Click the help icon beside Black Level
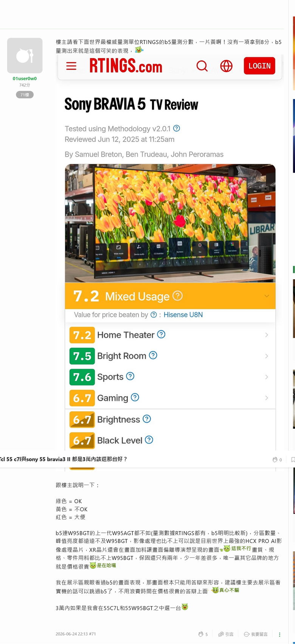Screen dimensions: 295x644 (149, 439)
